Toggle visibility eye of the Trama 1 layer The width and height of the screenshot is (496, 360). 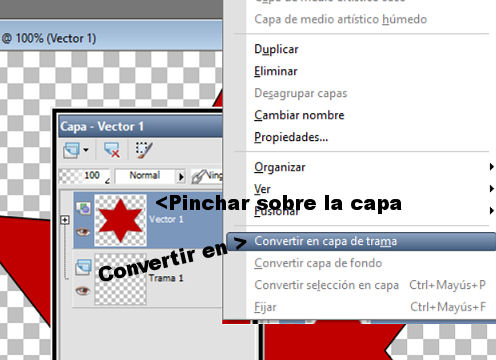(x=83, y=291)
